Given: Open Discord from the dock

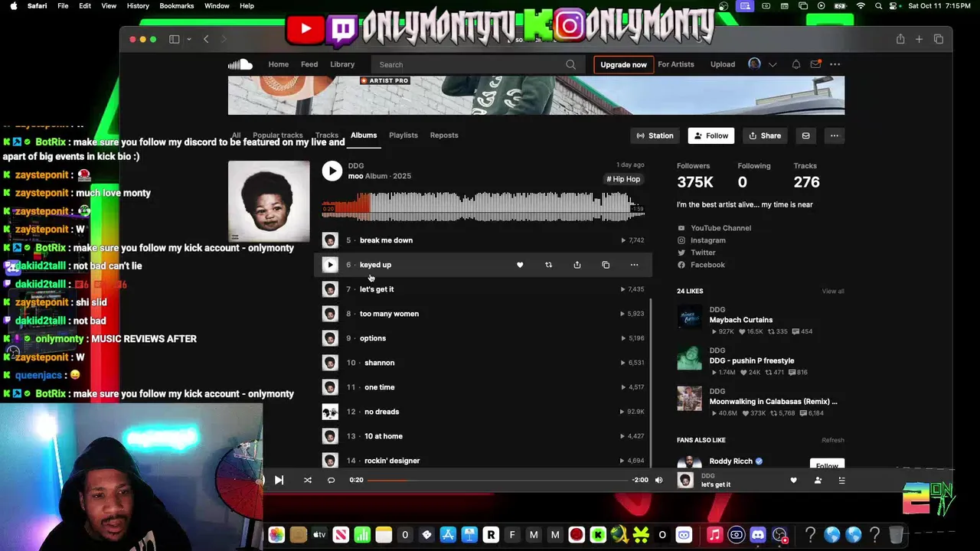Looking at the screenshot, I should click(x=758, y=535).
